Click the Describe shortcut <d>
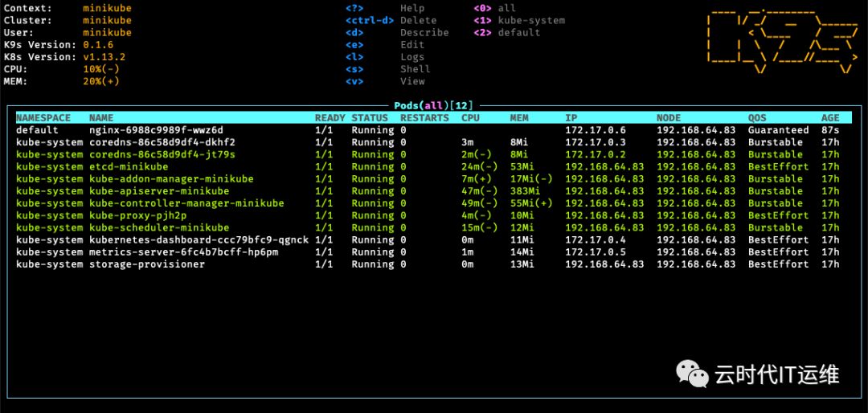Viewport: 868px width, 413px height. point(354,33)
